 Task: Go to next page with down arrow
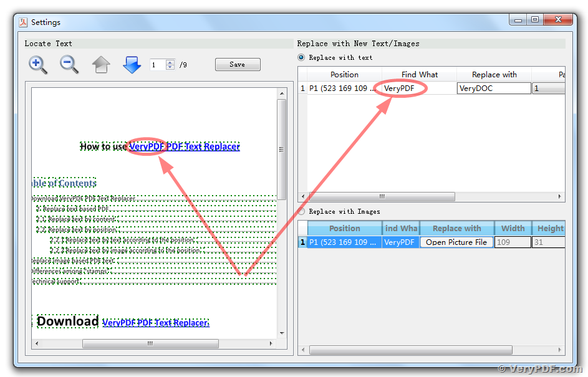[x=132, y=64]
